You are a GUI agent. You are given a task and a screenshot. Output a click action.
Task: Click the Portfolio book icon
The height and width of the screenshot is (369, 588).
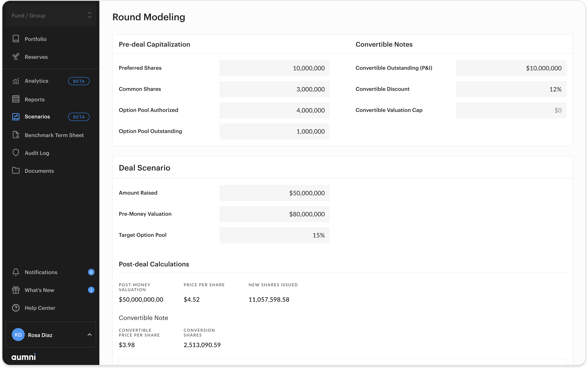point(16,39)
